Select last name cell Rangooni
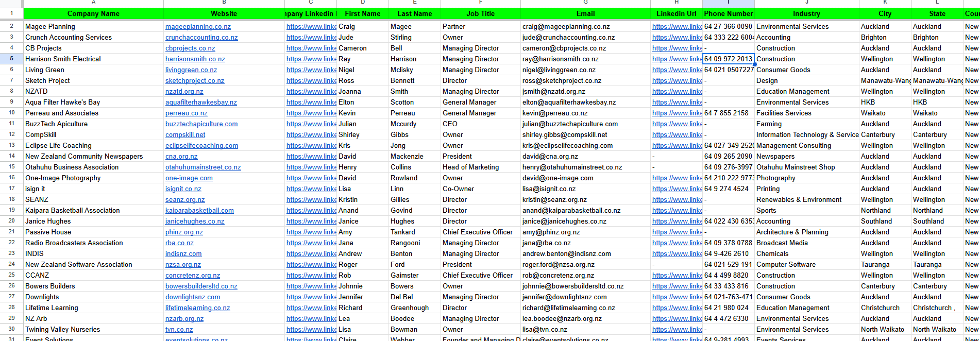The image size is (980, 341). (x=415, y=243)
